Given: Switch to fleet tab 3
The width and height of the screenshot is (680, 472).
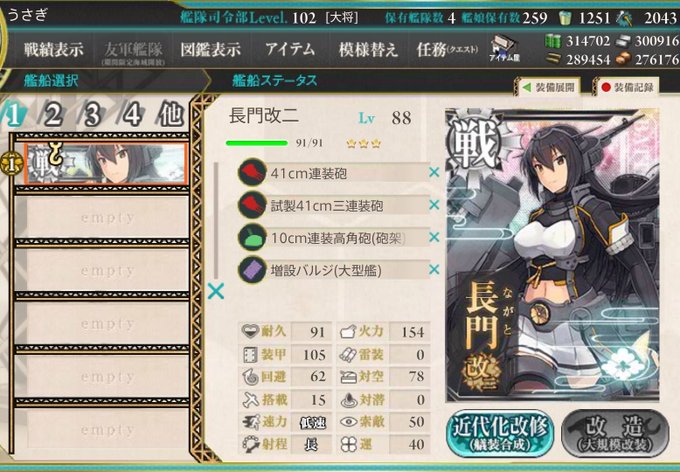Looking at the screenshot, I should point(92,115).
